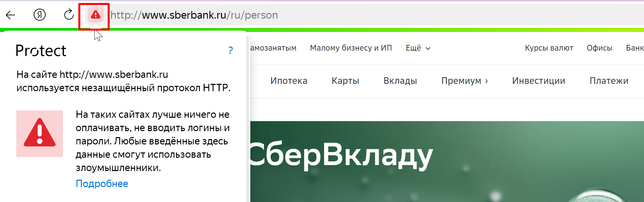This screenshot has width=644, height=202.
Task: Open the Офисы link
Action: click(x=599, y=48)
